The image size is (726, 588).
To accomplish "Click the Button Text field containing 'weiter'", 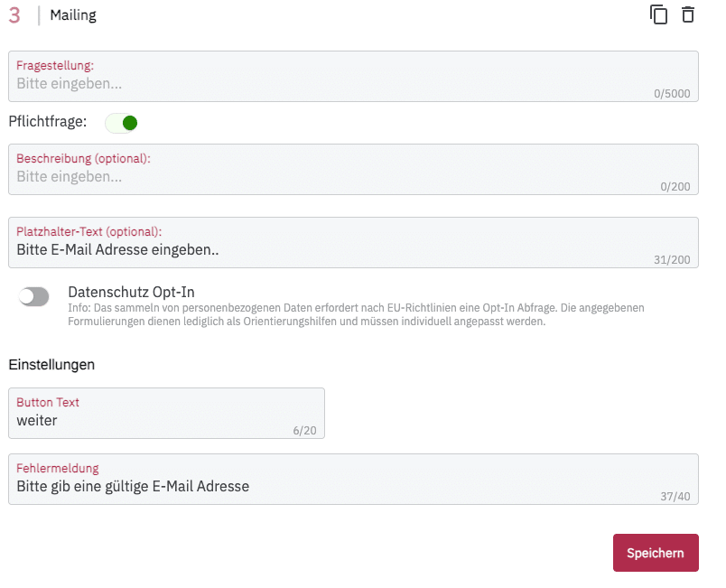I will point(154,420).
